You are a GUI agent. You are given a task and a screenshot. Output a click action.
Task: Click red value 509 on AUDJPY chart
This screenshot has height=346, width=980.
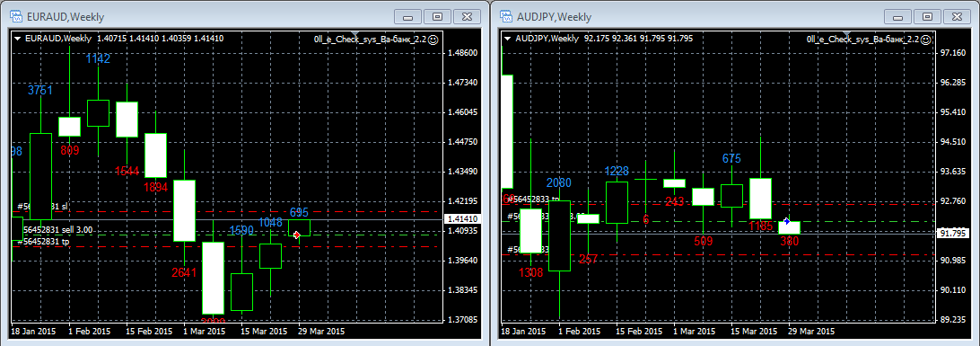click(x=703, y=240)
